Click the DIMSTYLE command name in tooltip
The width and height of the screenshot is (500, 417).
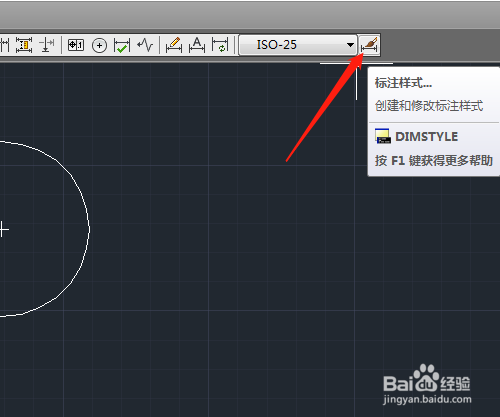426,137
